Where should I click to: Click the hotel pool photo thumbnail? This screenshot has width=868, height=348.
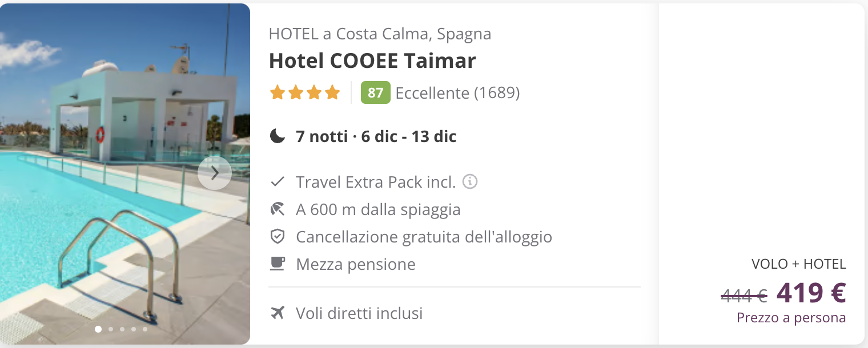(125, 174)
